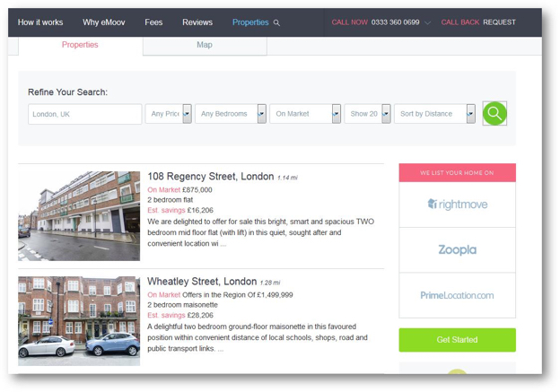Open How it works menu item
The width and height of the screenshot is (560, 392).
pos(39,22)
